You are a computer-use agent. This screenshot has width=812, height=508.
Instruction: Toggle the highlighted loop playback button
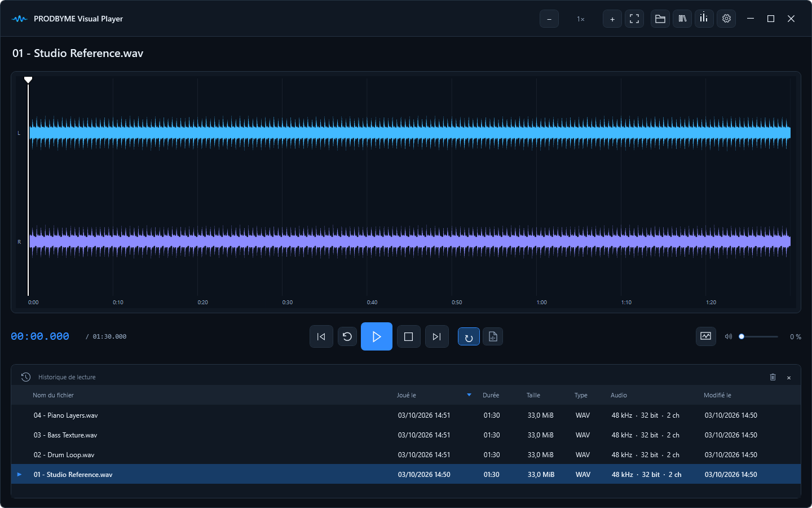469,336
